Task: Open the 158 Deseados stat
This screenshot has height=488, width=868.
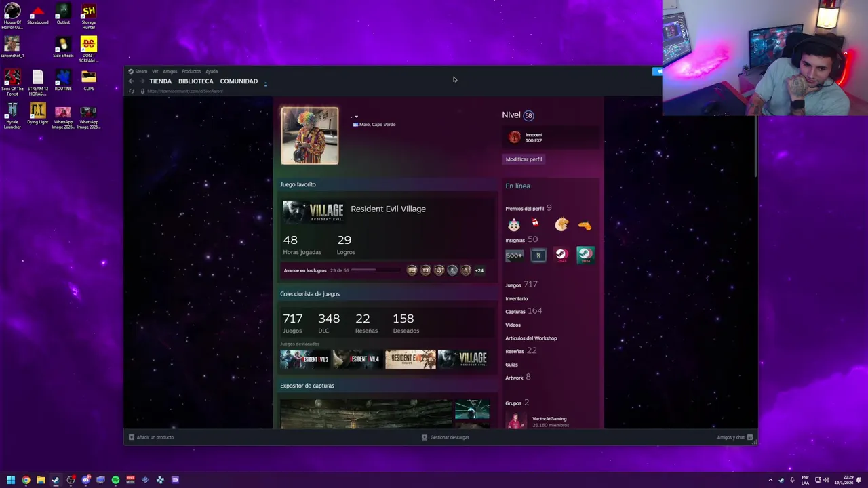Action: [406, 323]
